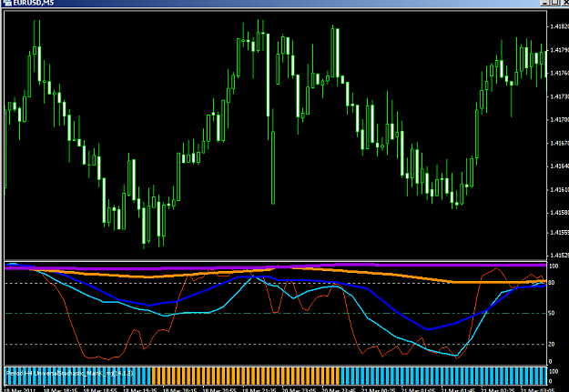Click the UniversalStochastic indicator label text
The height and width of the screenshot is (392, 569).
pos(70,373)
